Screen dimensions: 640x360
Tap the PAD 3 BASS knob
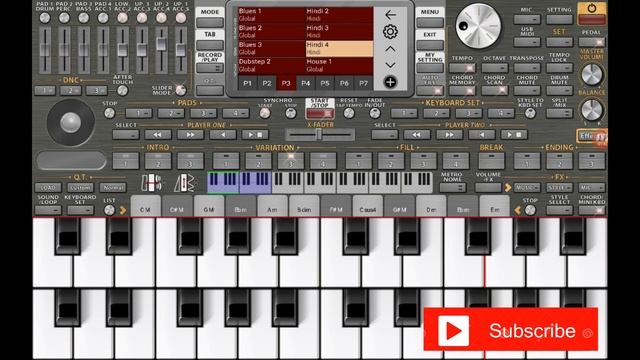(x=84, y=18)
